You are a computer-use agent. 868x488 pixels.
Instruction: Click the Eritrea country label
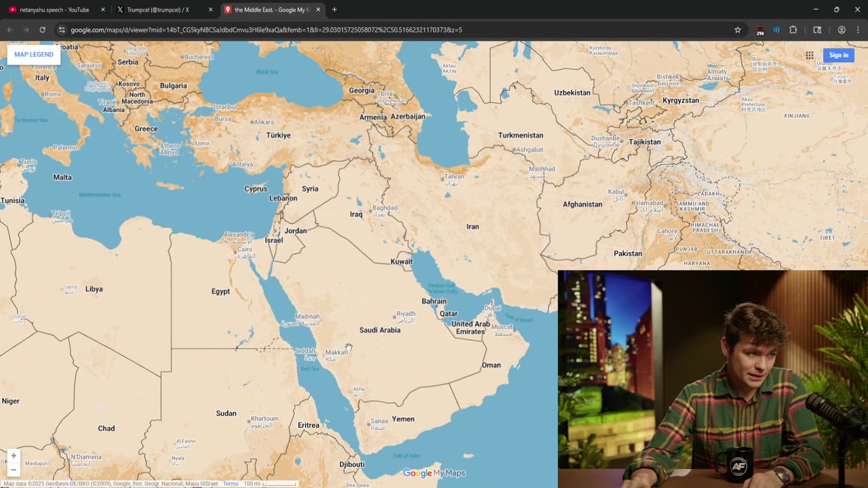(x=309, y=425)
